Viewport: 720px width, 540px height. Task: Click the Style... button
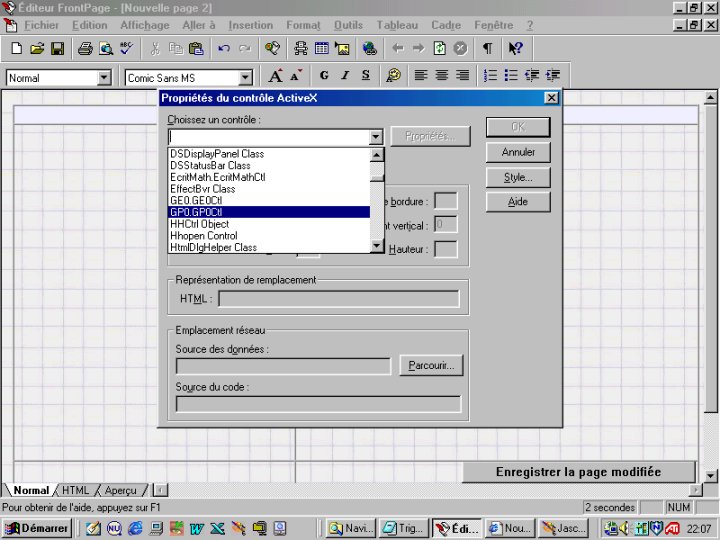[x=518, y=177]
